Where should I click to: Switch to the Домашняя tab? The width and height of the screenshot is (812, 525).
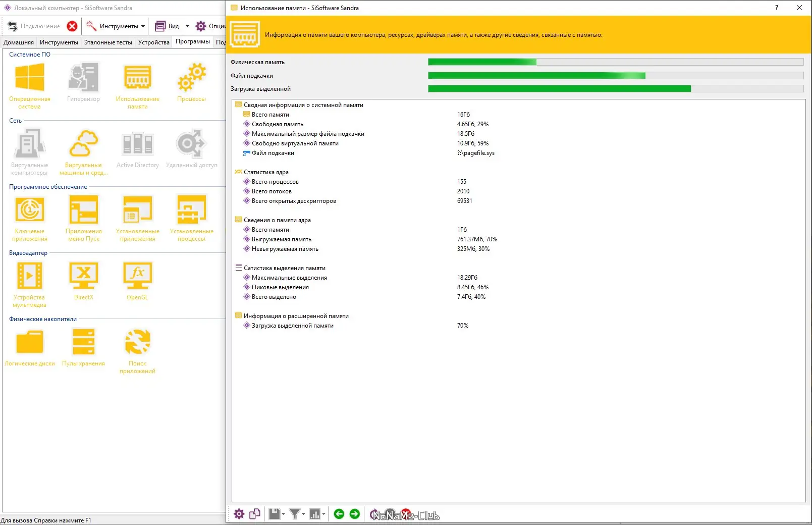[19, 42]
